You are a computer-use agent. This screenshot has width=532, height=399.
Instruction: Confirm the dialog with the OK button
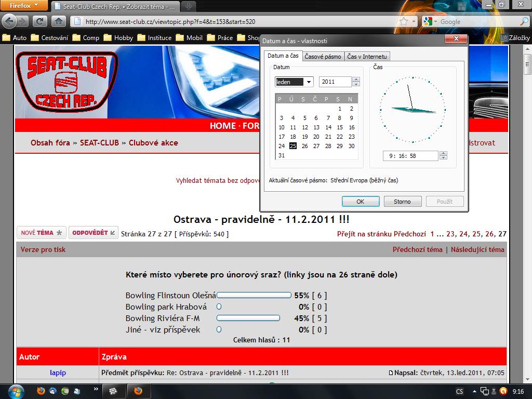[361, 202]
